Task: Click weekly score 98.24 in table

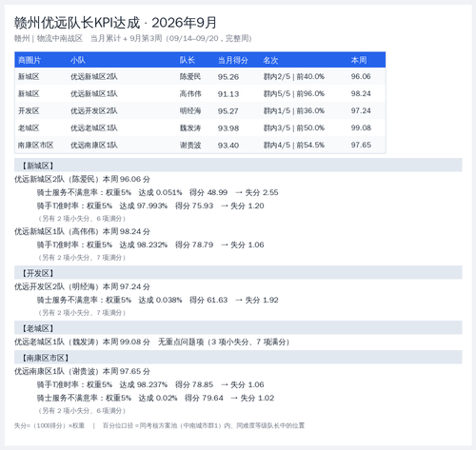Action: tap(361, 93)
